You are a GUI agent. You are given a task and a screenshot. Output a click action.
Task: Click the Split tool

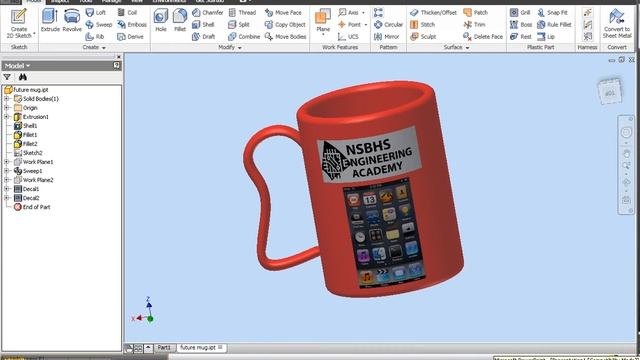coord(239,24)
